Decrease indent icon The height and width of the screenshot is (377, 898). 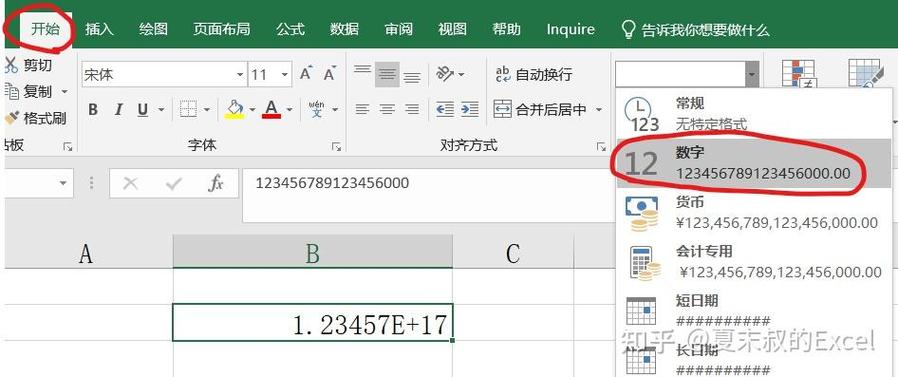(444, 109)
